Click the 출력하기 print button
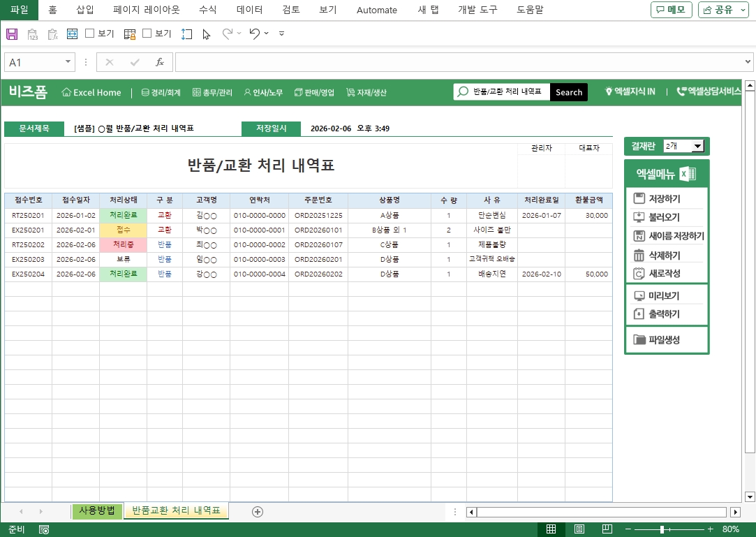 coord(666,314)
